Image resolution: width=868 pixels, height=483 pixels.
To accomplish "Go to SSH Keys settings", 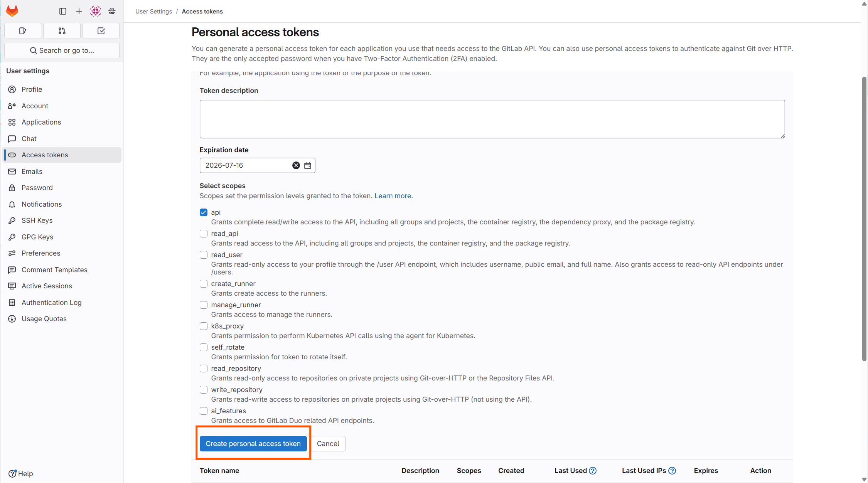I will point(37,220).
